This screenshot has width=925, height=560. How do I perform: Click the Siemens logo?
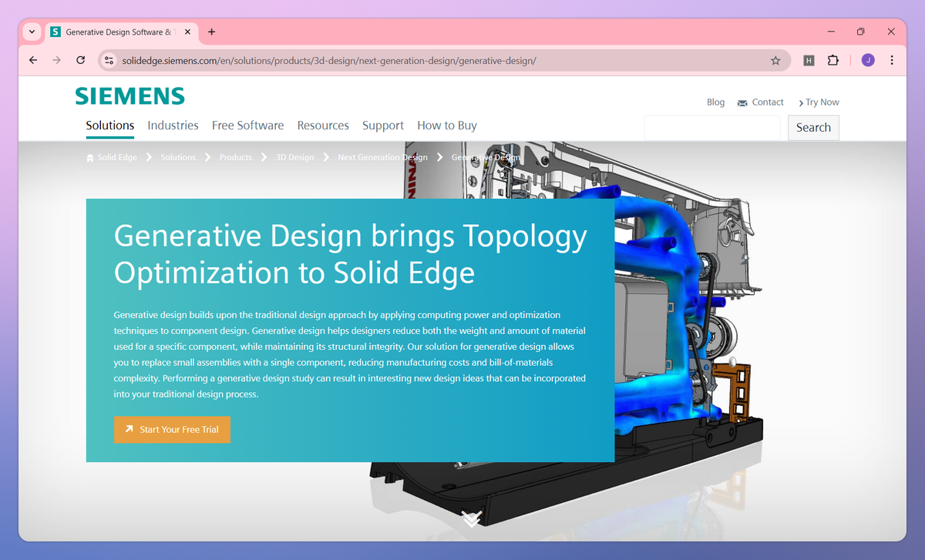pyautogui.click(x=129, y=96)
